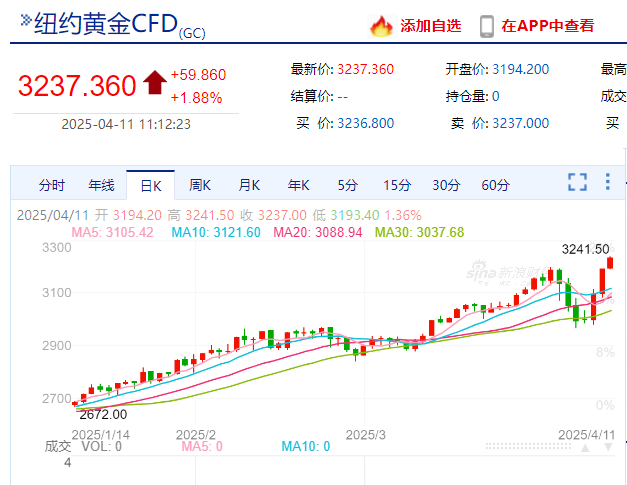627x485 pixels.
Task: Open the 30分 chart tab
Action: tap(446, 185)
